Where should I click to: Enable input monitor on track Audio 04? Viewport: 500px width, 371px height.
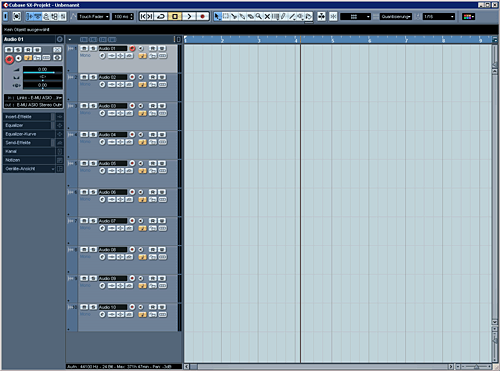pyautogui.click(x=141, y=134)
